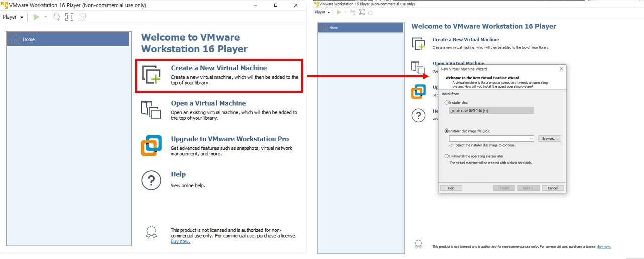This screenshot has width=644, height=259.
Task: Click the full screen icon in right window toolbar
Action: click(362, 12)
